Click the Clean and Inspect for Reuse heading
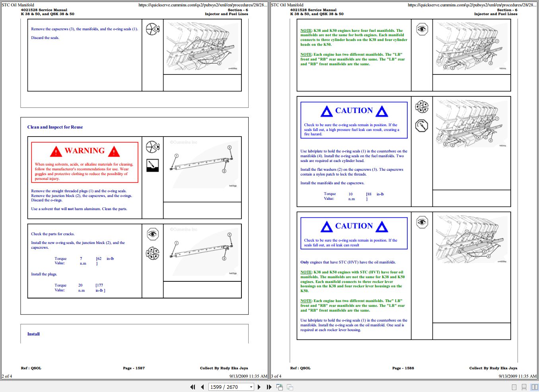 (55, 127)
